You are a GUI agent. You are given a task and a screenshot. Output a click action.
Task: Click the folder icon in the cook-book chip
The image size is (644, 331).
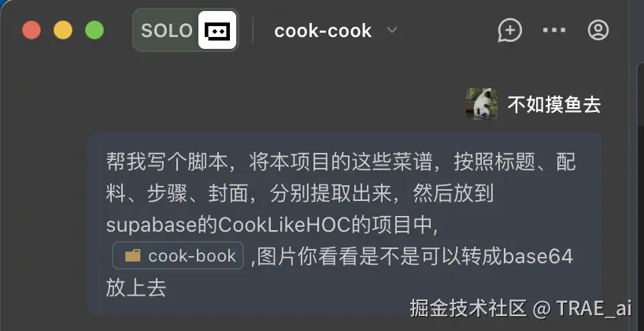133,256
